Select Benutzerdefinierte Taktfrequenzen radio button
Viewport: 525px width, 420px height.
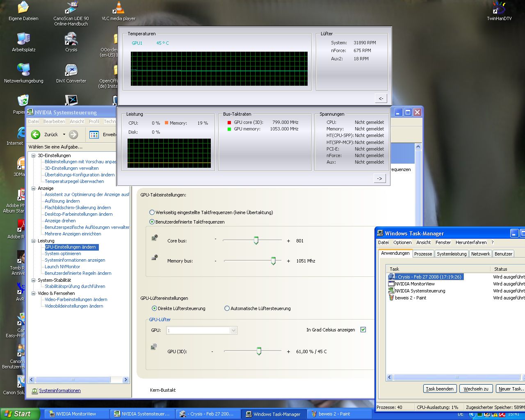[x=152, y=222]
